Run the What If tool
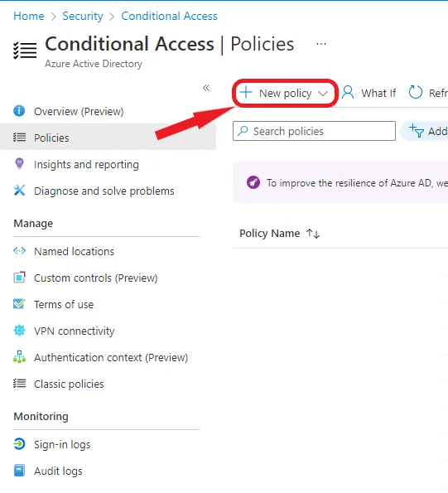Image resolution: width=448 pixels, height=493 pixels. click(x=369, y=93)
